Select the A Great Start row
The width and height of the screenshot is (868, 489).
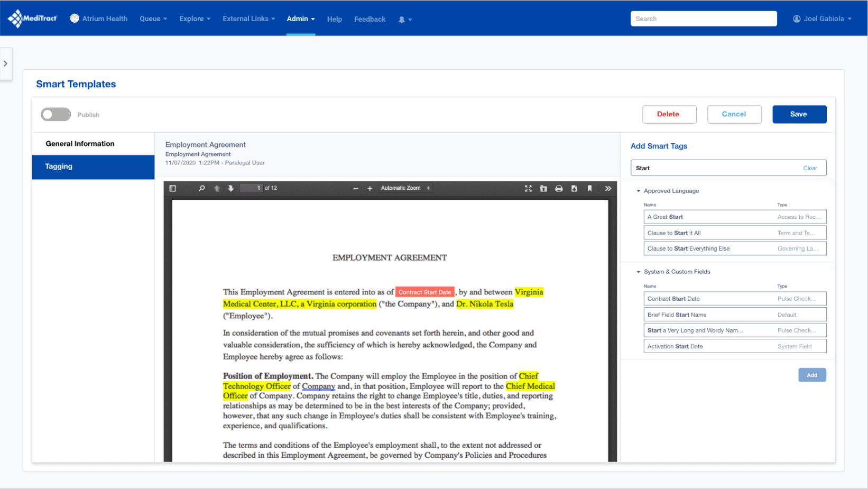tap(735, 217)
